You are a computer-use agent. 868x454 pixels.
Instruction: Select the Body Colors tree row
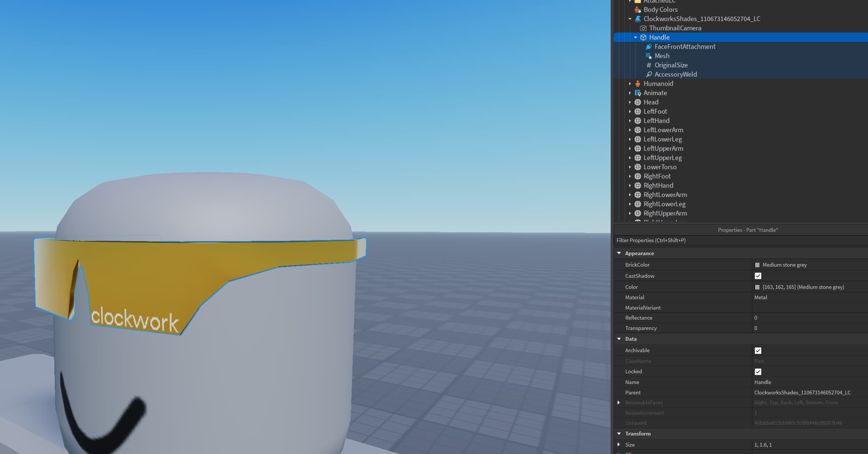point(741,9)
